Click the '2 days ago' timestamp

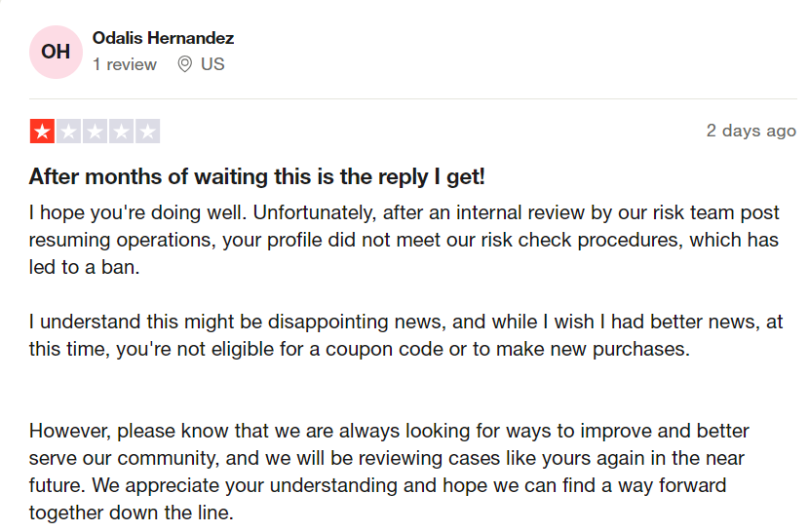751,131
